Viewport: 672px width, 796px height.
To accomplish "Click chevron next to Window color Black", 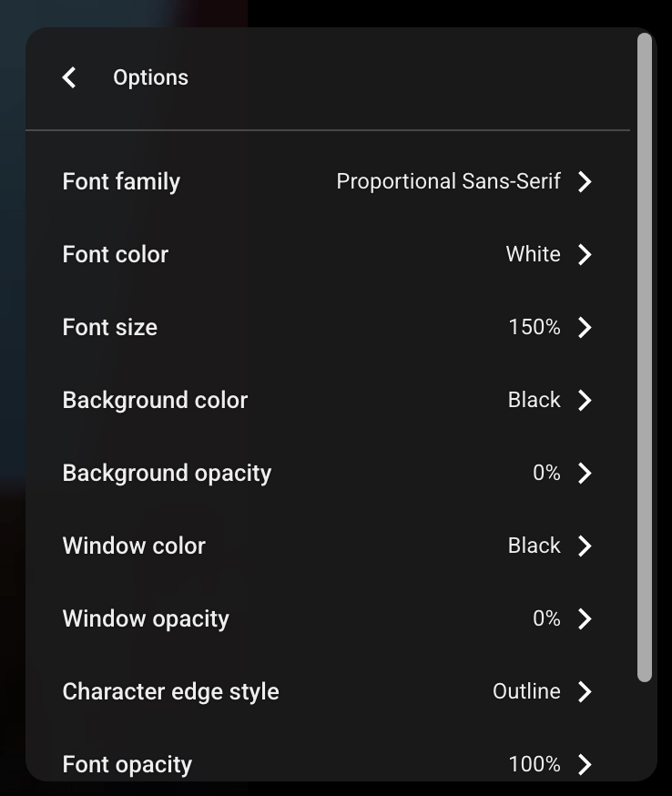I will click(585, 546).
